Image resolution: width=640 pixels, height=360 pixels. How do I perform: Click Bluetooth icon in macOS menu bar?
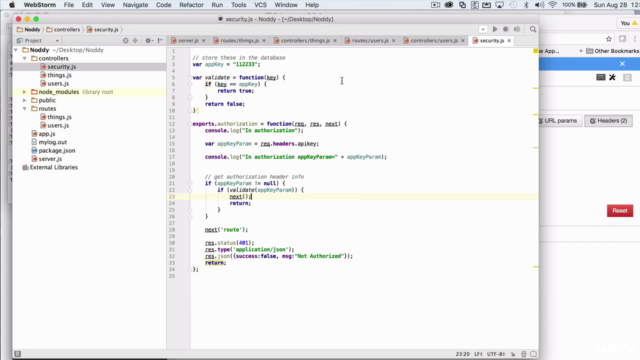(526, 5)
